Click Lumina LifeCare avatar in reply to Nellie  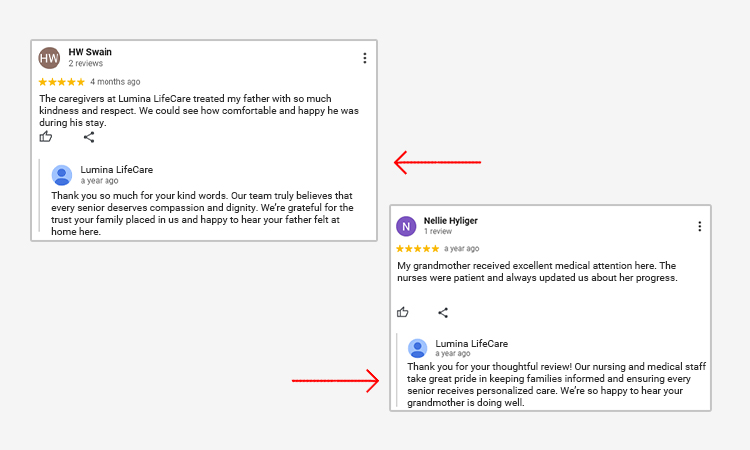(418, 348)
